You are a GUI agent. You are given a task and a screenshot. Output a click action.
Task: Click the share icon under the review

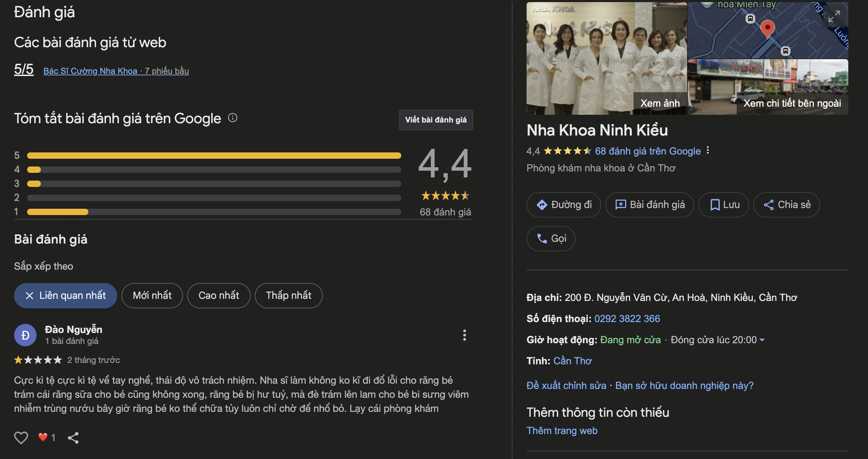[73, 438]
